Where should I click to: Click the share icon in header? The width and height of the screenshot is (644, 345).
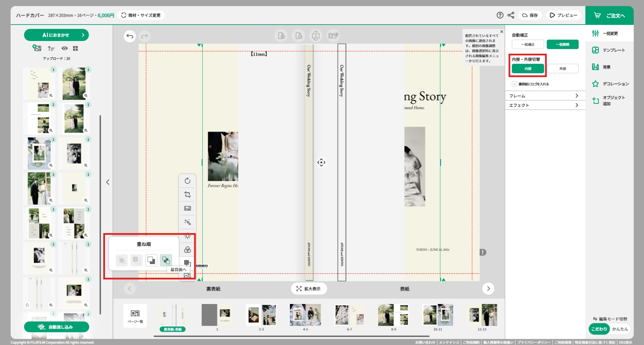511,15
